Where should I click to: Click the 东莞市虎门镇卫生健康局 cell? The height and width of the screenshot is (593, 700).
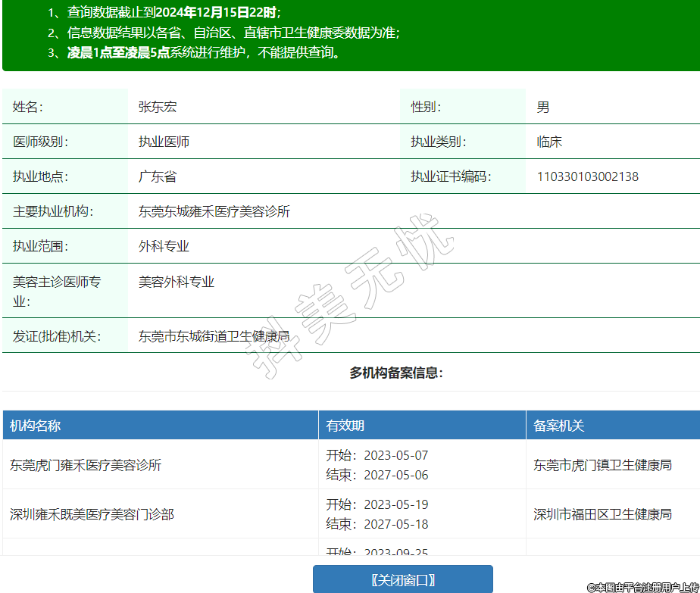point(602,465)
